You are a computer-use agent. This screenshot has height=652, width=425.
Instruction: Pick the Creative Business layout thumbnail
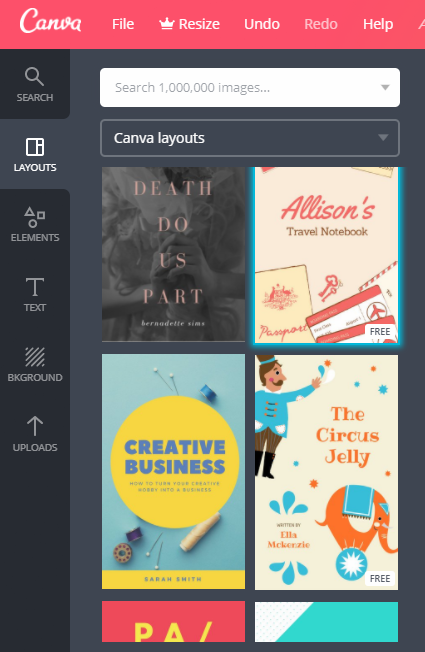pos(173,472)
